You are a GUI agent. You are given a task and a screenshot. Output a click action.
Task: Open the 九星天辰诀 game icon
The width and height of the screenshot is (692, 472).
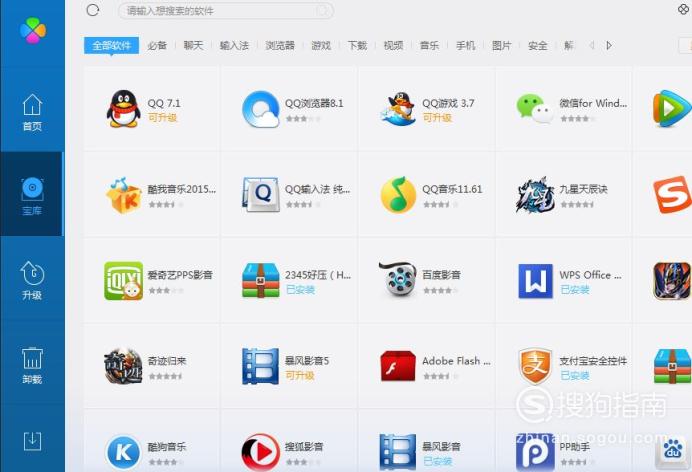tap(535, 195)
